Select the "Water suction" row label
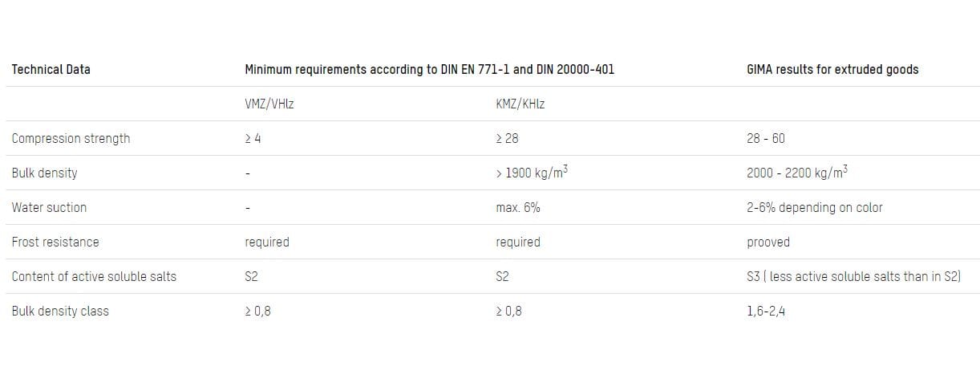The width and height of the screenshot is (980, 391). [49, 208]
